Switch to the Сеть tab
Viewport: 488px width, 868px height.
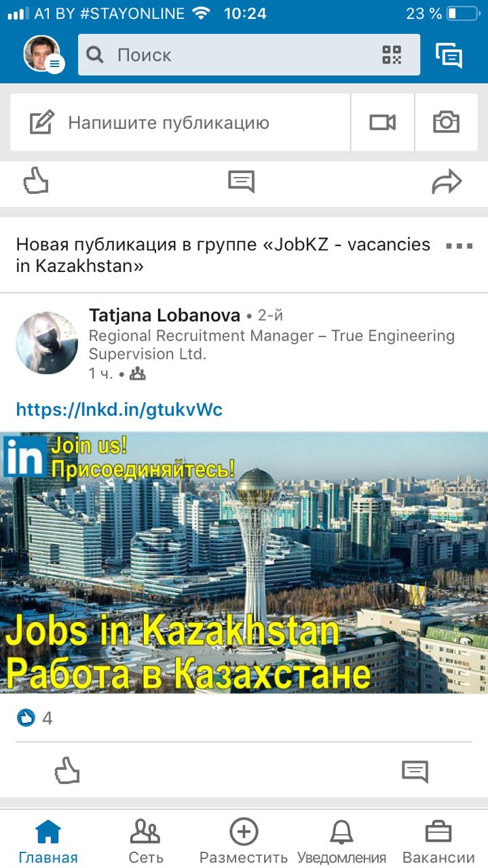tap(145, 841)
